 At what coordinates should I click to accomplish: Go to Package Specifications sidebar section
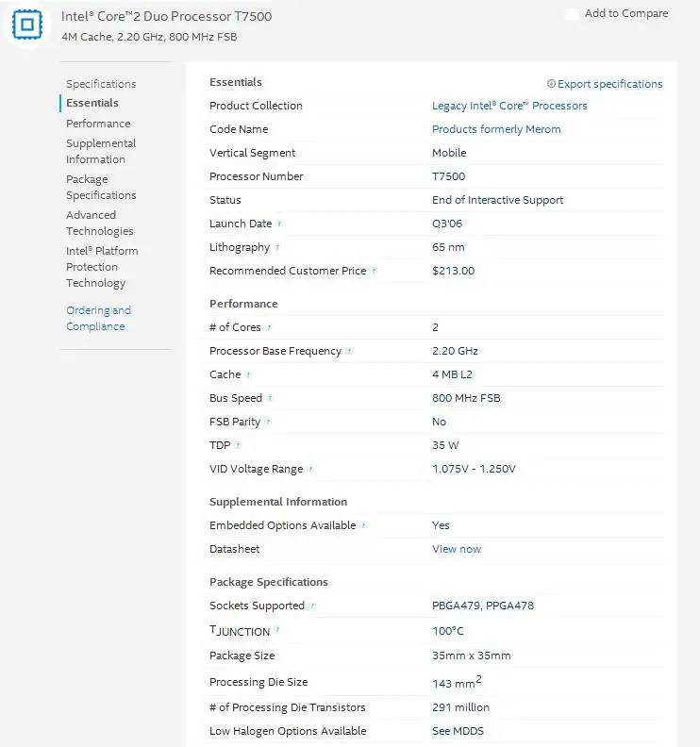[x=101, y=188]
